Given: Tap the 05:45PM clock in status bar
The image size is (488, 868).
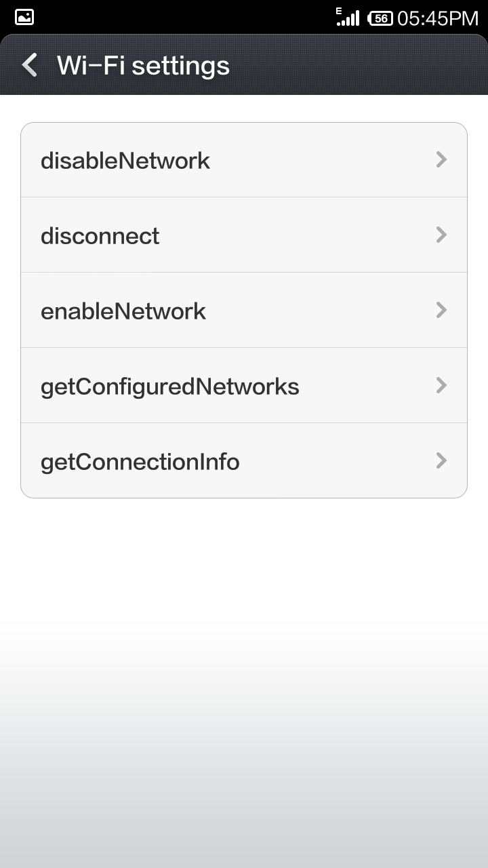Looking at the screenshot, I should tap(437, 18).
